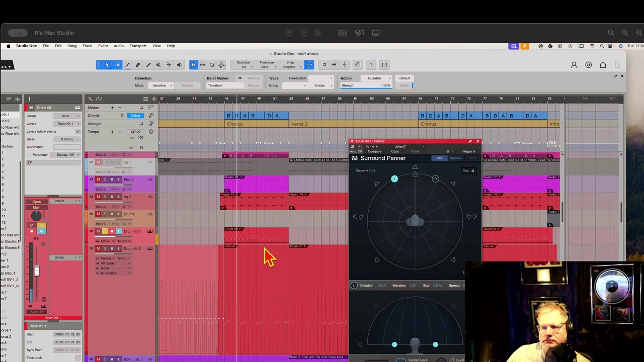Click the Apply button in Action section
Image resolution: width=644 pixels, height=362 pixels.
pos(405,85)
